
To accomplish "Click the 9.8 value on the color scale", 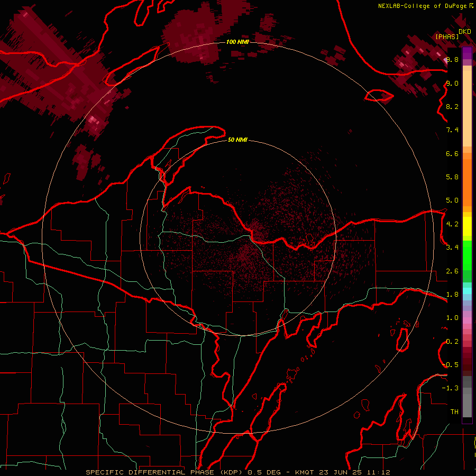I will click(452, 59).
